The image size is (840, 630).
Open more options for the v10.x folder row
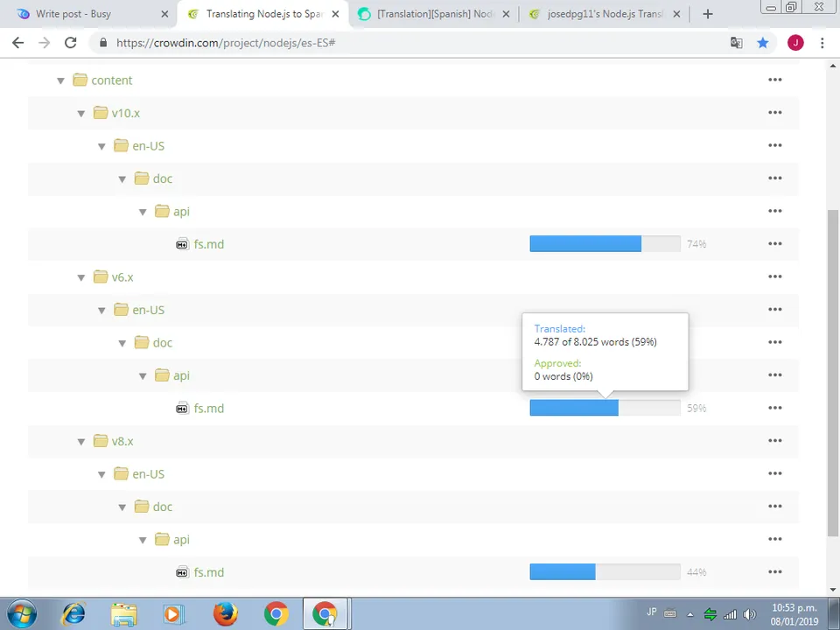pos(774,113)
